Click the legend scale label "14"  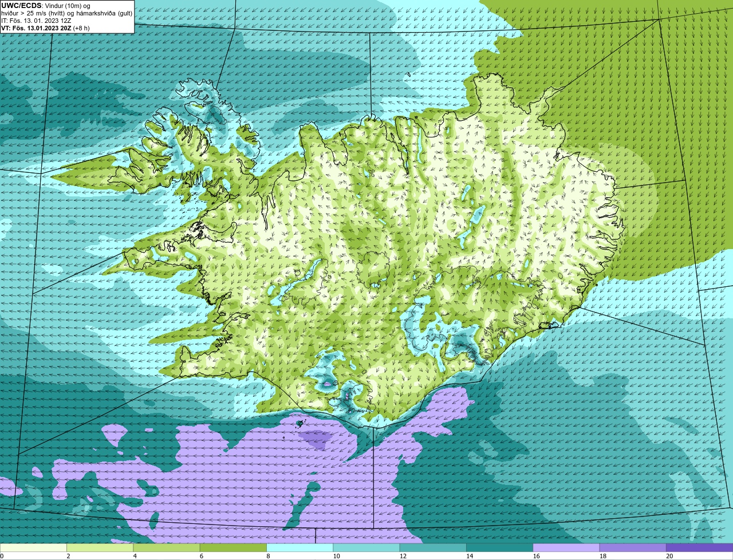click(470, 556)
